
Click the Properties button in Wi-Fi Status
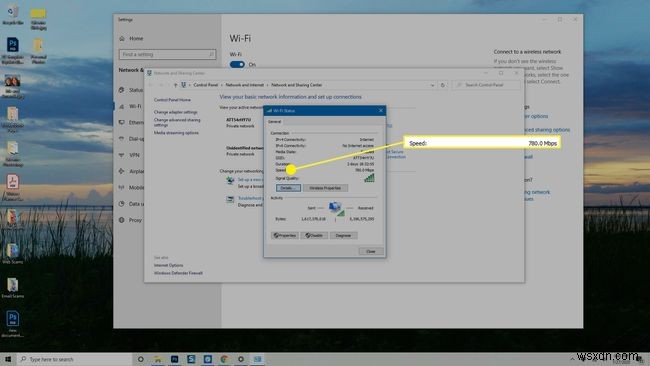[x=285, y=235]
